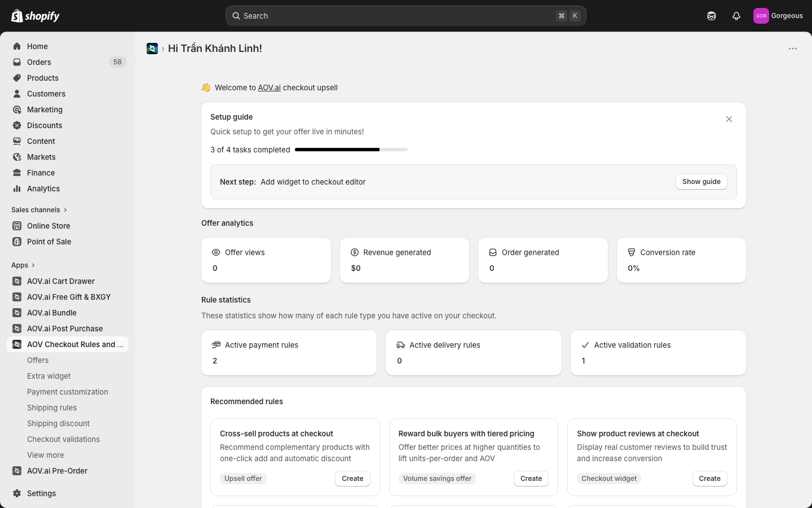Go to Checkout validations
812x508 pixels.
coord(64,439)
